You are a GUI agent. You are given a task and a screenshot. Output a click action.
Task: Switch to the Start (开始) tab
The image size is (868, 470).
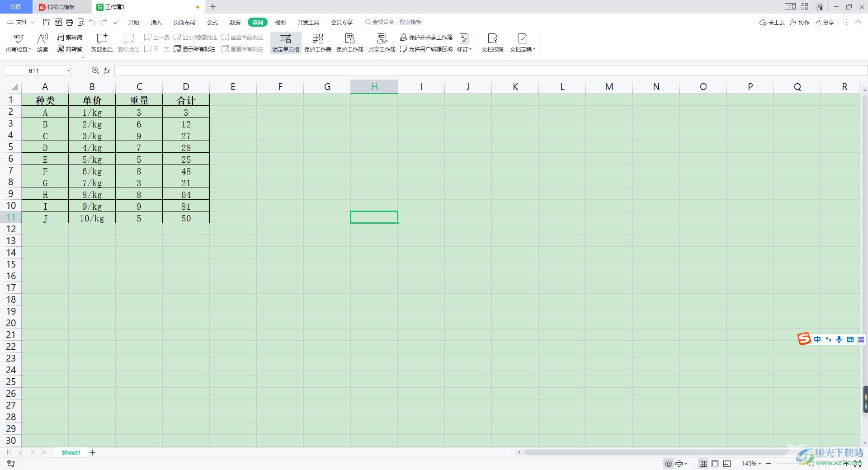pyautogui.click(x=134, y=22)
